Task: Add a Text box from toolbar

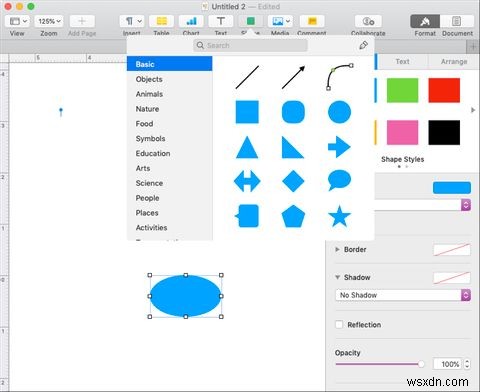Action: click(x=221, y=21)
